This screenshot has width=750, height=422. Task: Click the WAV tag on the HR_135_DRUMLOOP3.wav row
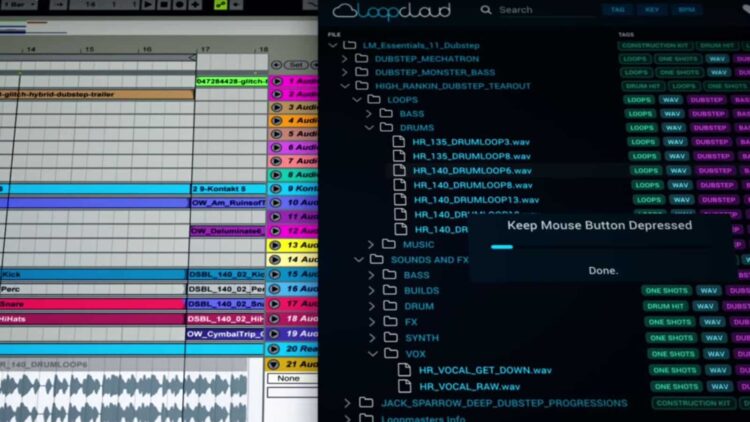[675, 142]
